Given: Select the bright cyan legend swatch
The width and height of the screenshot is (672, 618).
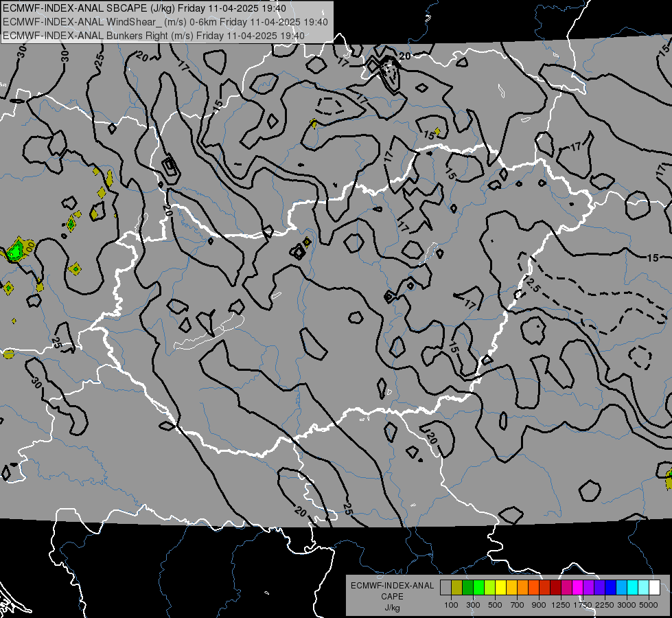Looking at the screenshot, I should [x=633, y=588].
